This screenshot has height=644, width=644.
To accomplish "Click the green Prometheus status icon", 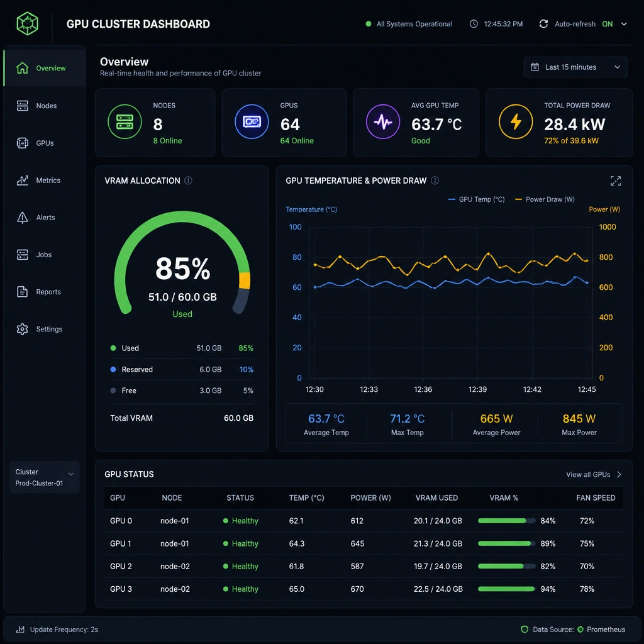I will [x=580, y=629].
